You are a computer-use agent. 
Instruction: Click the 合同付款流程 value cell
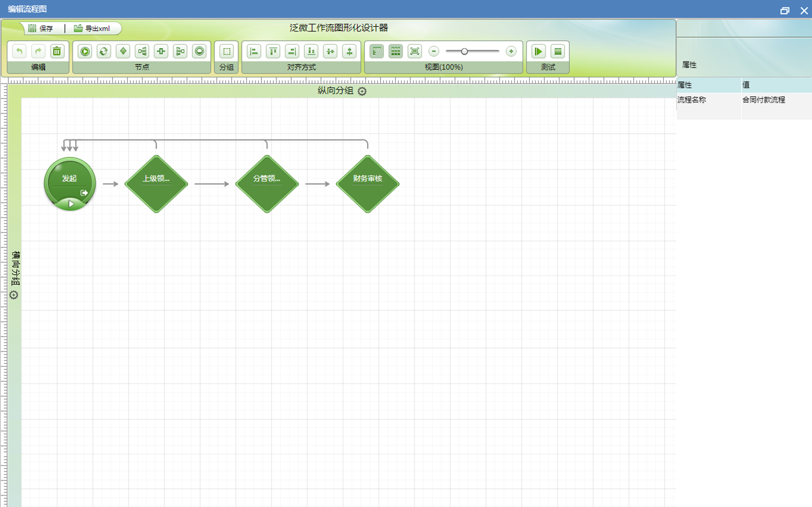[x=763, y=99]
